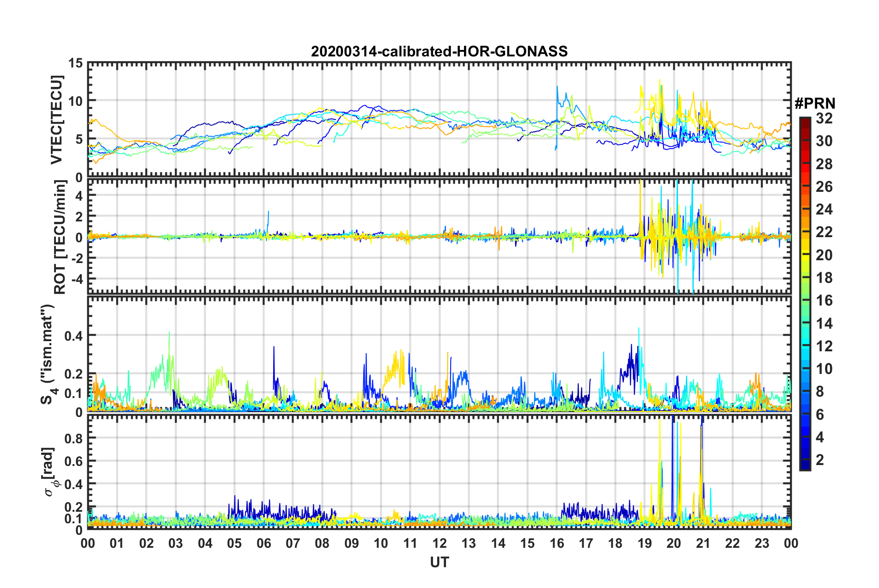This screenshot has width=879, height=588.
Task: Select the "30" label on the PRN colorbar
Action: [x=824, y=141]
